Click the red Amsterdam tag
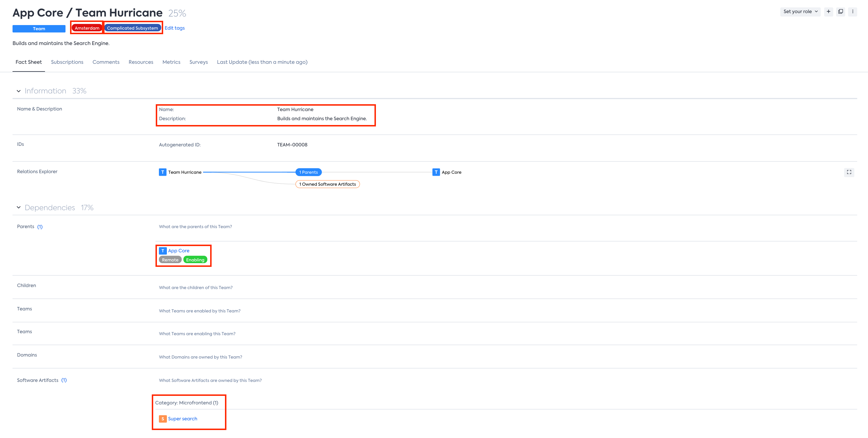 tap(87, 28)
